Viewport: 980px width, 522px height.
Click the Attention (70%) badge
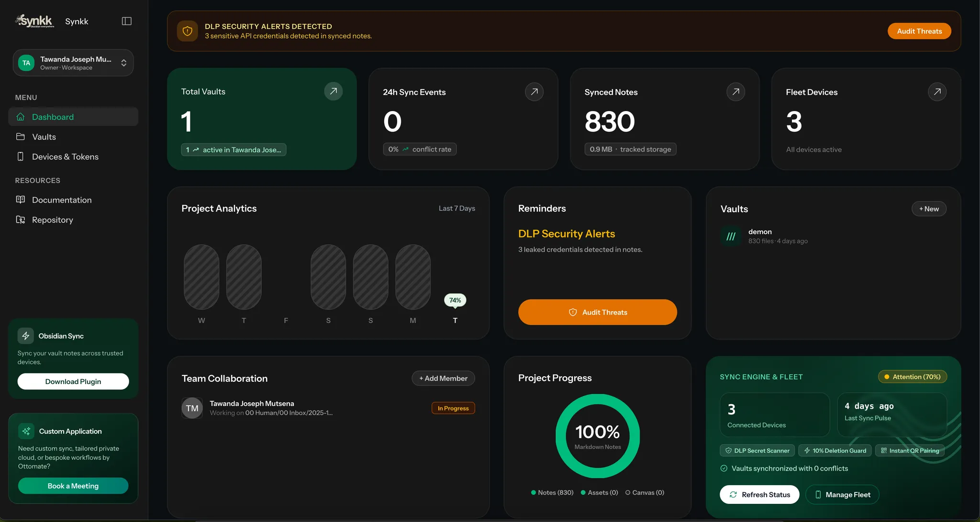[913, 377]
